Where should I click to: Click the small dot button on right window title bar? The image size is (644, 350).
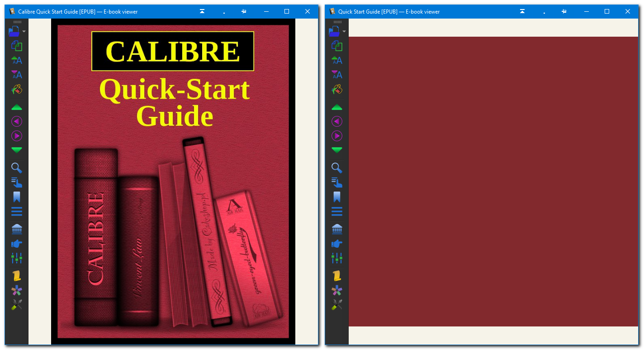(x=544, y=12)
